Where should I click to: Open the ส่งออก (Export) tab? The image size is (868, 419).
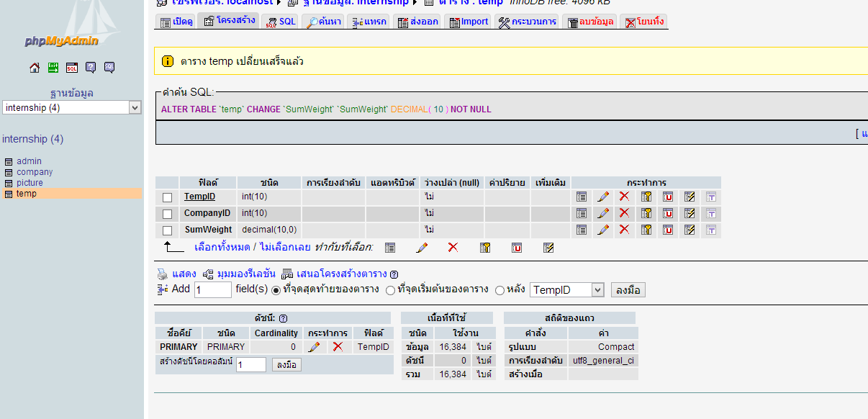point(417,22)
